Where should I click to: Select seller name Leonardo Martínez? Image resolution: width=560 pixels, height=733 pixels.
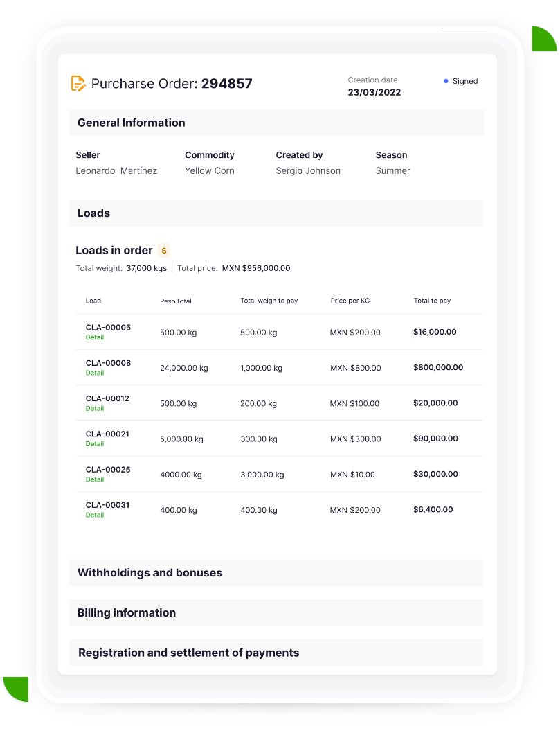[x=116, y=170]
